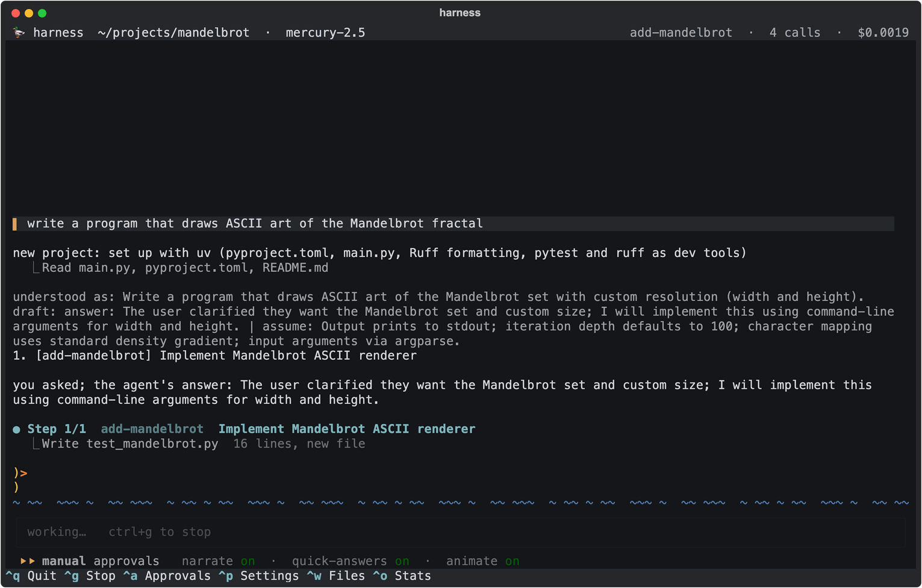Click the orange prompt marker beside user request
Image resolution: width=922 pixels, height=588 pixels.
14,224
